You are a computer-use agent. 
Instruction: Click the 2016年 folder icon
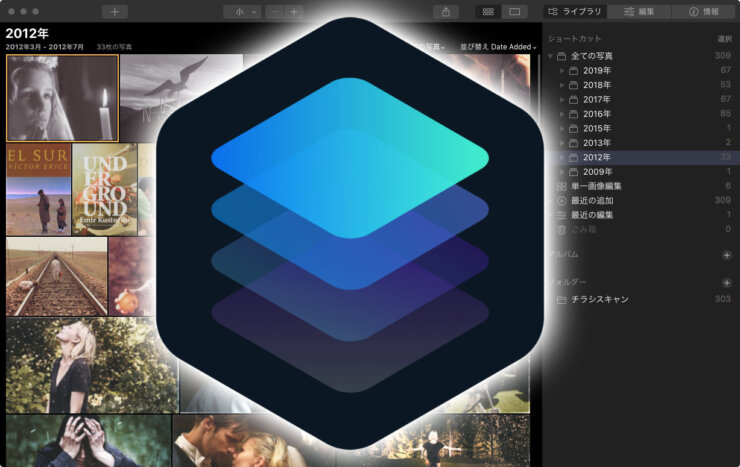click(573, 114)
